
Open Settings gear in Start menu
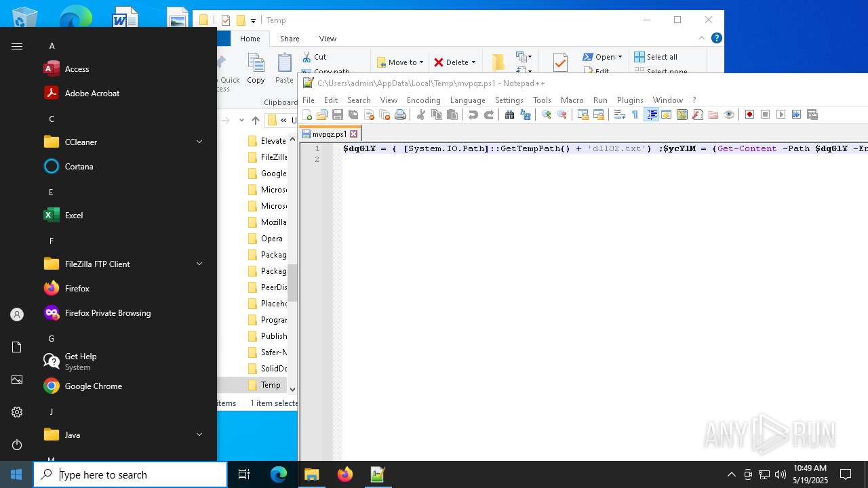pyautogui.click(x=17, y=412)
